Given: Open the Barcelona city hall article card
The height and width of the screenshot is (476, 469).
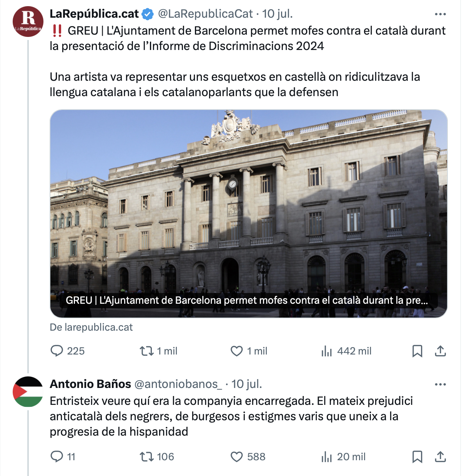Looking at the screenshot, I should click(249, 214).
